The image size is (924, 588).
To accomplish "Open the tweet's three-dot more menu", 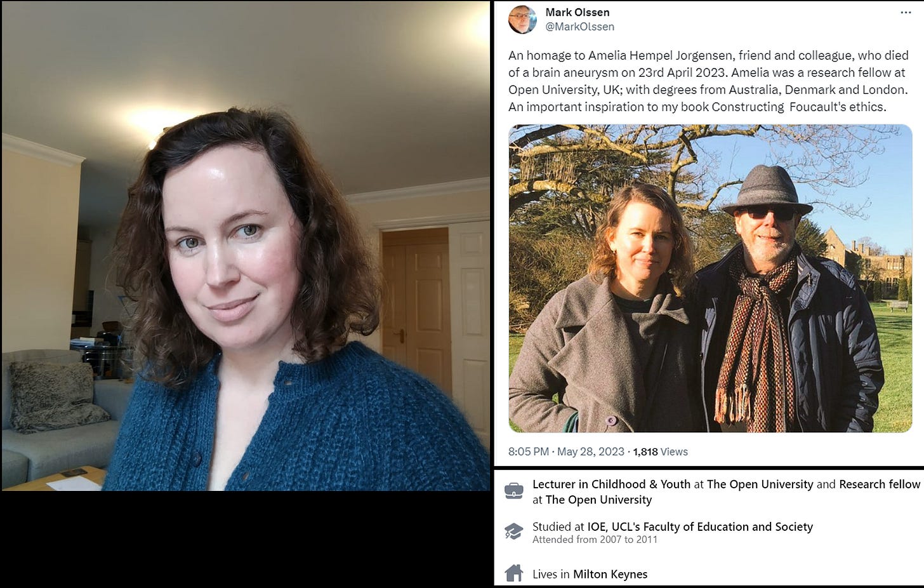I will click(x=906, y=13).
